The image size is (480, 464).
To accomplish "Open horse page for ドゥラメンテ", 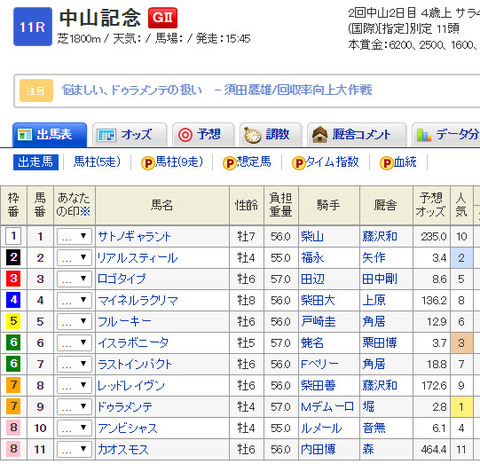I will (125, 407).
